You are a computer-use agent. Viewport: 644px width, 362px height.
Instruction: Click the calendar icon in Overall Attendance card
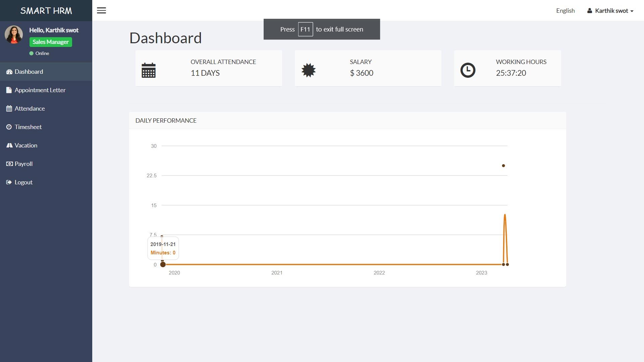(148, 70)
